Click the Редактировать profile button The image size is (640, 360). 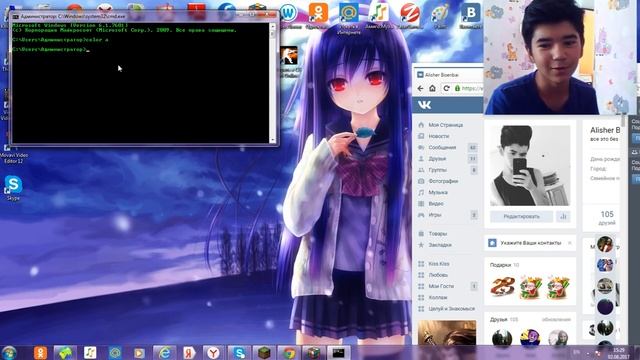[522, 217]
